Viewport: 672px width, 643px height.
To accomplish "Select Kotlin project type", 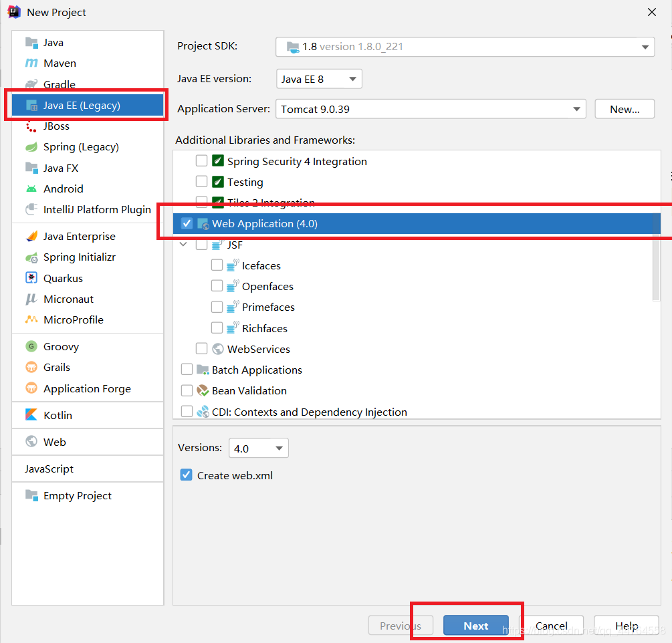I will tap(88, 415).
